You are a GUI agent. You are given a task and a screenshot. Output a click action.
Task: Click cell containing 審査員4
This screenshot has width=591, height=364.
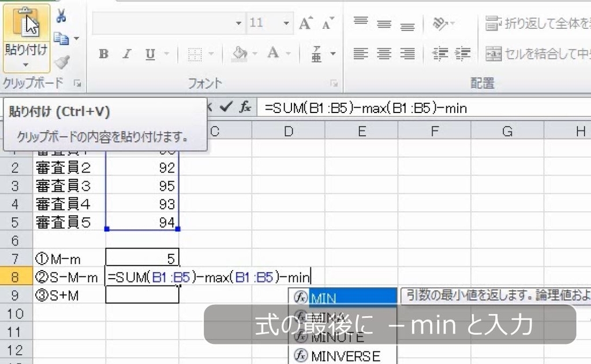tap(69, 204)
